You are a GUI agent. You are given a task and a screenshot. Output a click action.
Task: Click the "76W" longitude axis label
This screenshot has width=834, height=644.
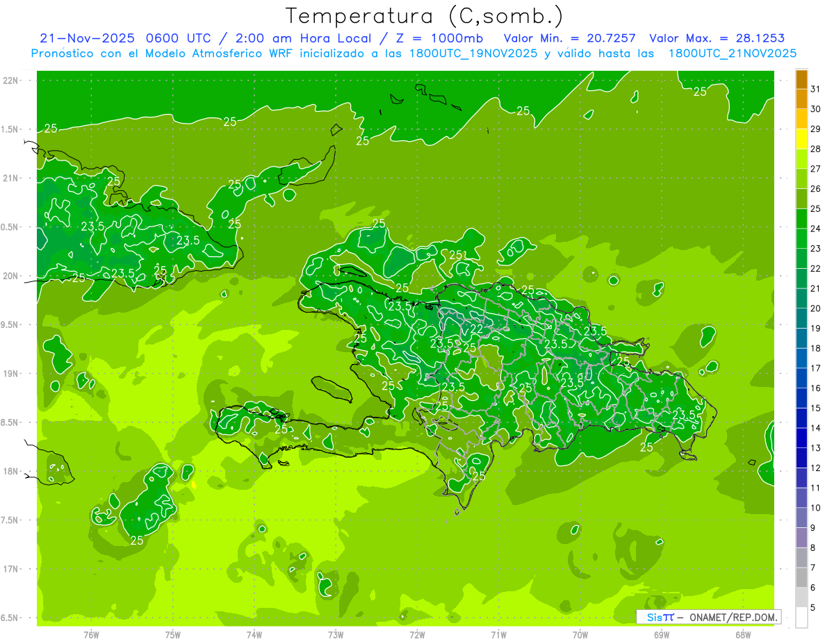pyautogui.click(x=91, y=634)
